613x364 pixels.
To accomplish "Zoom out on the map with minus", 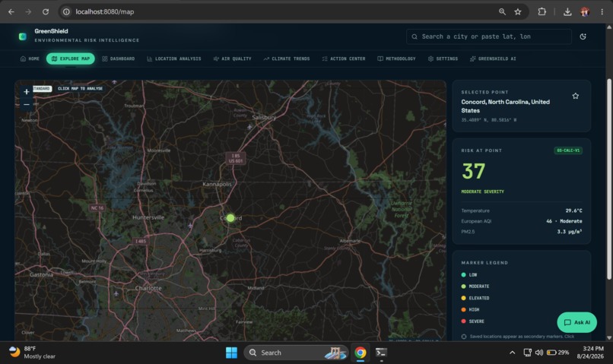I will pyautogui.click(x=26, y=105).
